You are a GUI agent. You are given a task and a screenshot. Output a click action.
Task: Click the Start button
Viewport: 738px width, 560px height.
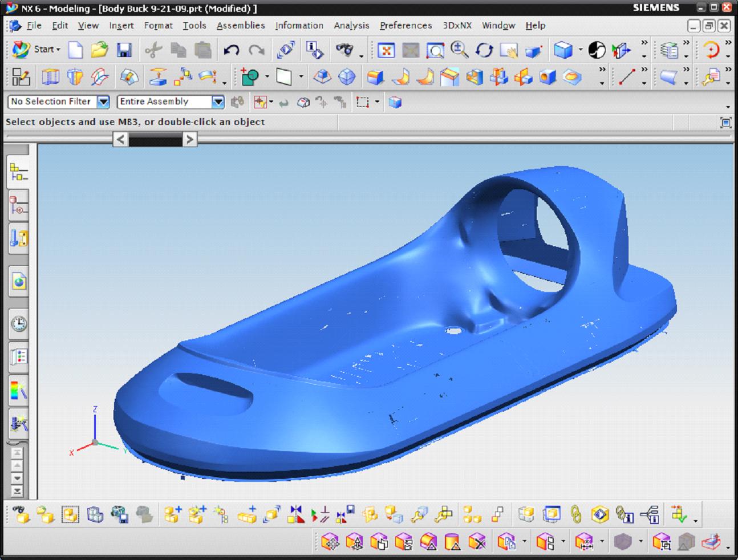[36, 50]
